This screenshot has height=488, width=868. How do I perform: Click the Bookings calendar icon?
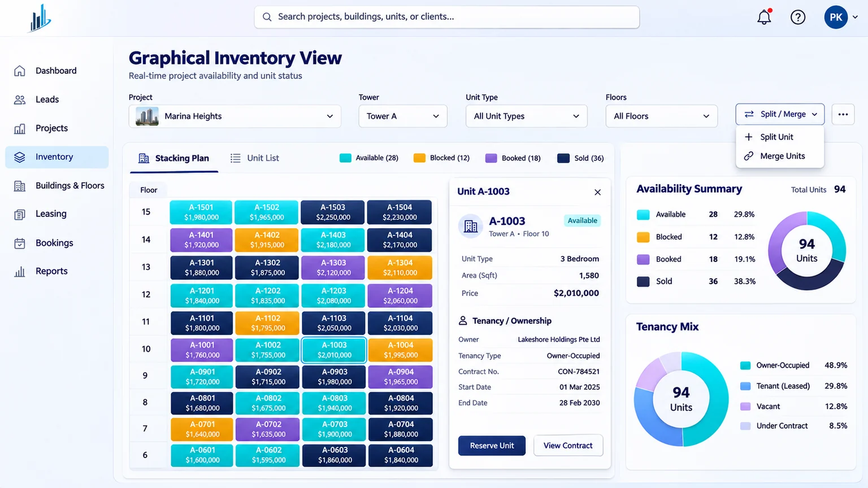pyautogui.click(x=20, y=243)
